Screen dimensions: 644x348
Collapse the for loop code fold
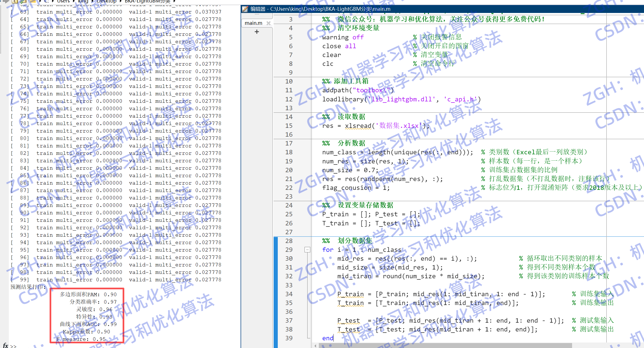307,250
